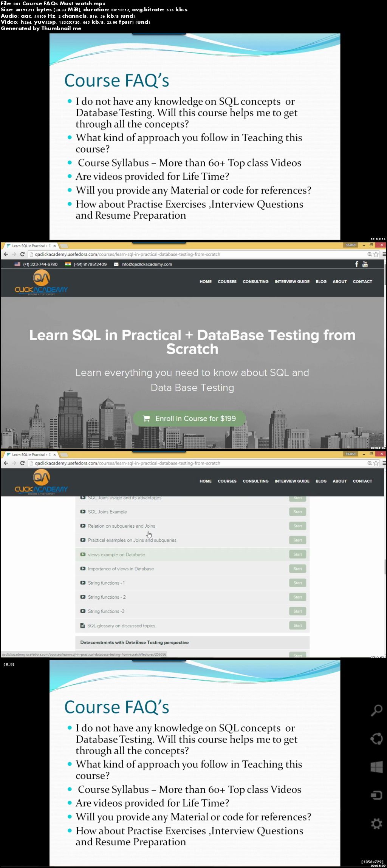This screenshot has height=868, width=387.
Task: Start the Relation on subqueries and Joins lecture
Action: [x=297, y=526]
